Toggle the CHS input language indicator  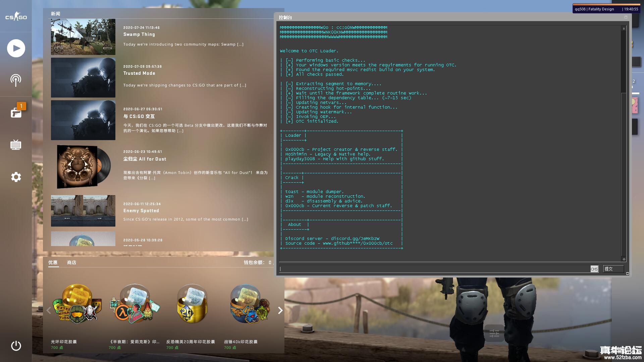(x=594, y=269)
